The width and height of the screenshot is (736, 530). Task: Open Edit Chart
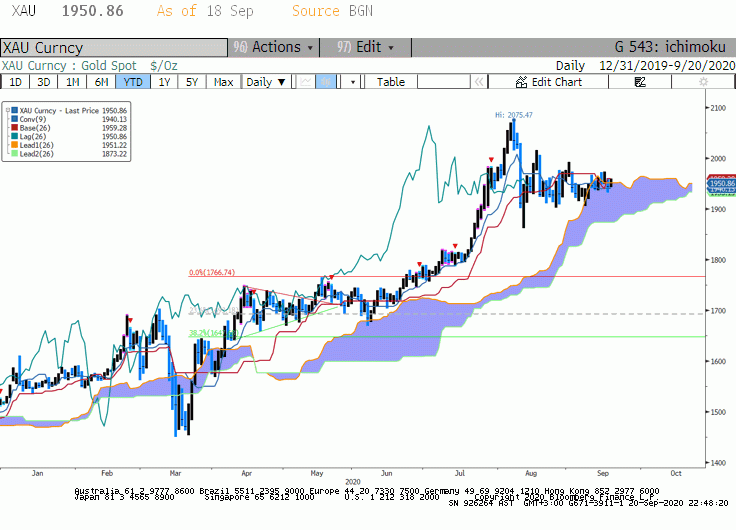548,82
